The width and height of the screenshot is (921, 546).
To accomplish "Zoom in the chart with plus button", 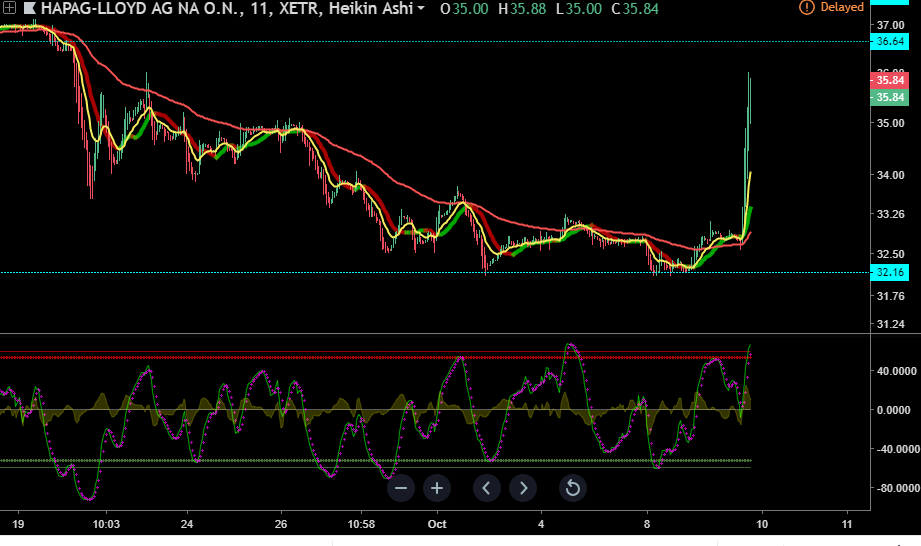I will click(x=437, y=488).
